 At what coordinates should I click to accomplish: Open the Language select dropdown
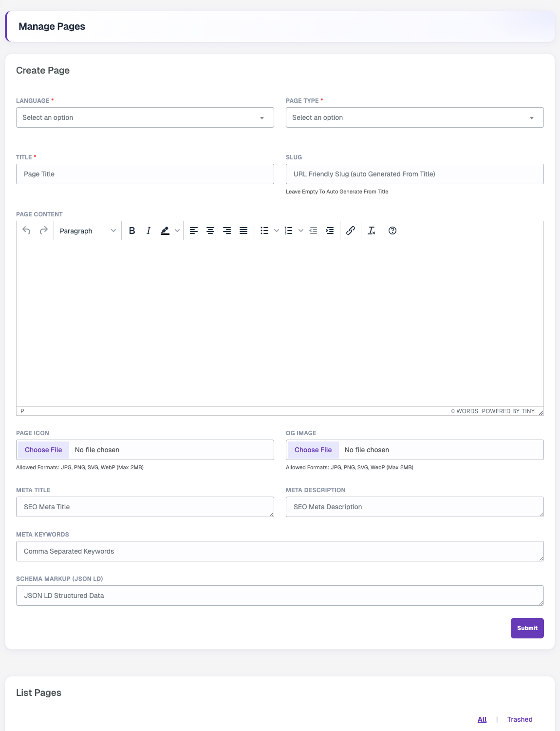coord(145,117)
